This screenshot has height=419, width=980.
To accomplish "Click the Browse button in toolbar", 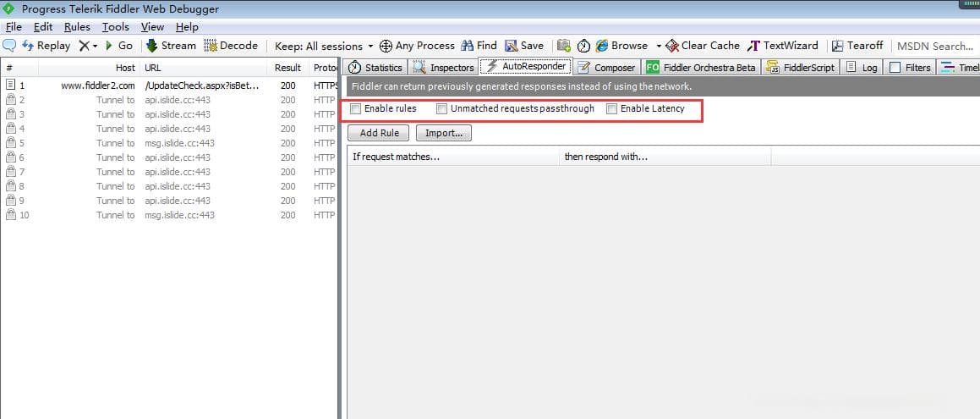I will (621, 45).
